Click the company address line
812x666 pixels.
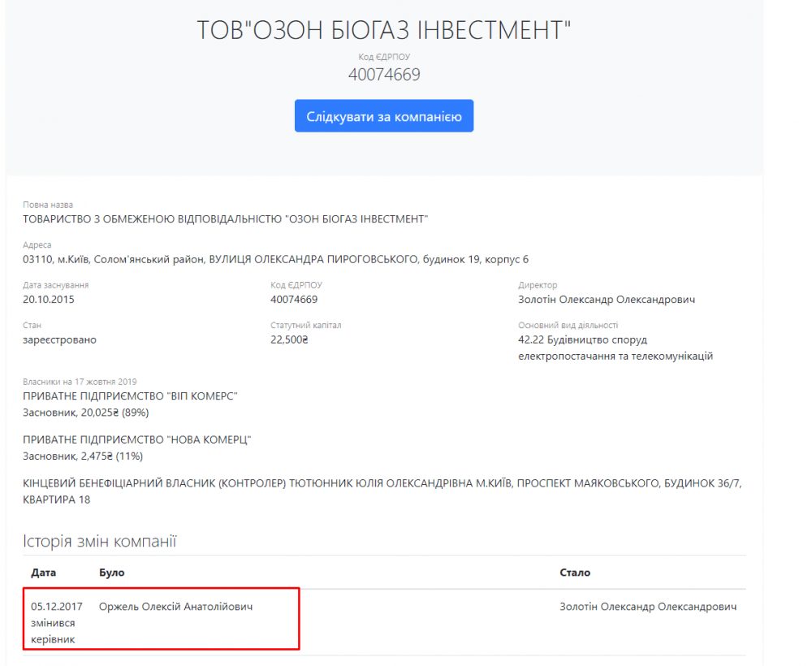[276, 259]
